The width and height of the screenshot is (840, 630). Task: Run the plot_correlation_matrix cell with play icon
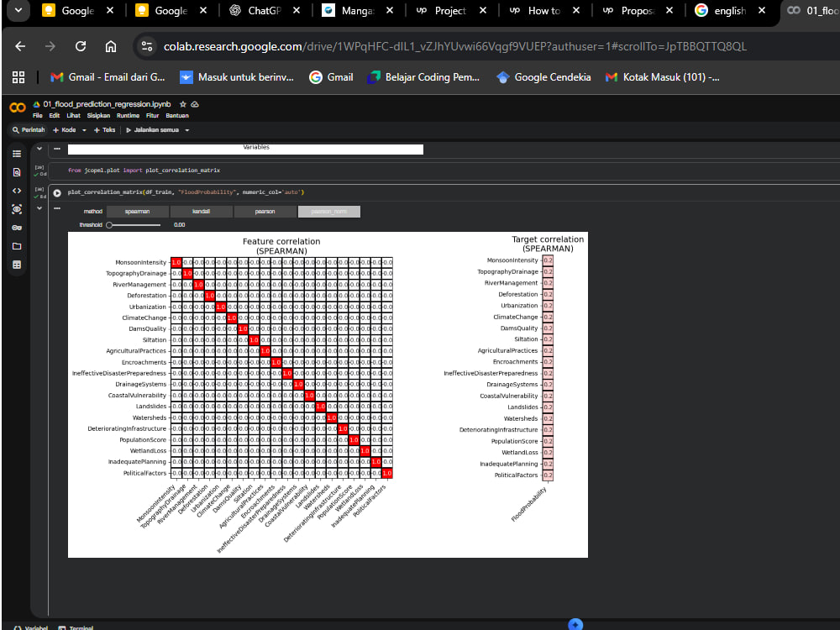57,193
